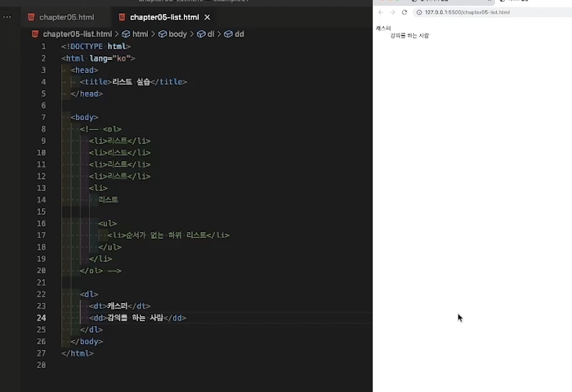
Task: Open the html breadcrumb segment
Action: click(x=140, y=34)
